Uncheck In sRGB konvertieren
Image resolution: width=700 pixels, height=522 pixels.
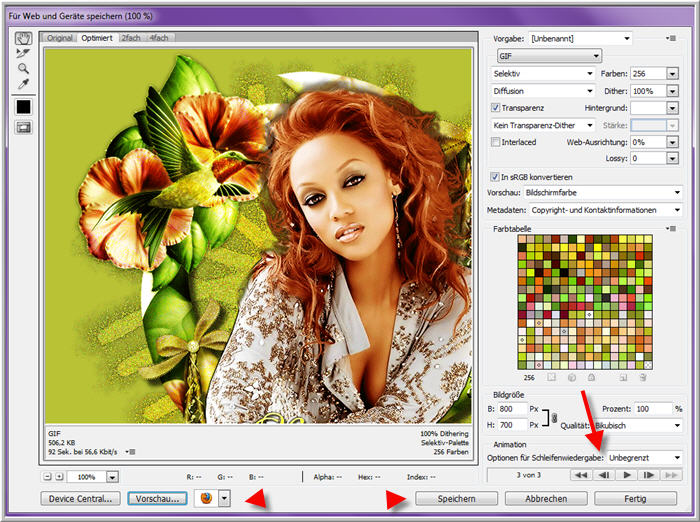(495, 177)
